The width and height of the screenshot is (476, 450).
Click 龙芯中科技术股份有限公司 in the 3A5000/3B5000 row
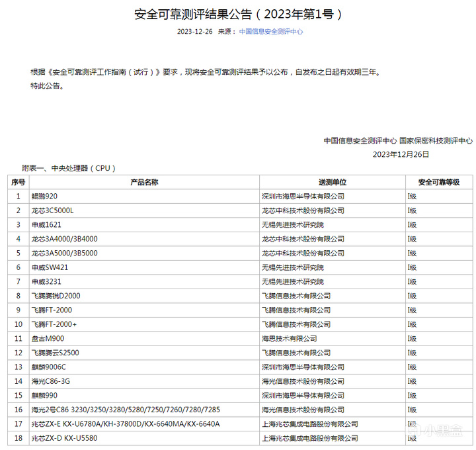coord(303,253)
